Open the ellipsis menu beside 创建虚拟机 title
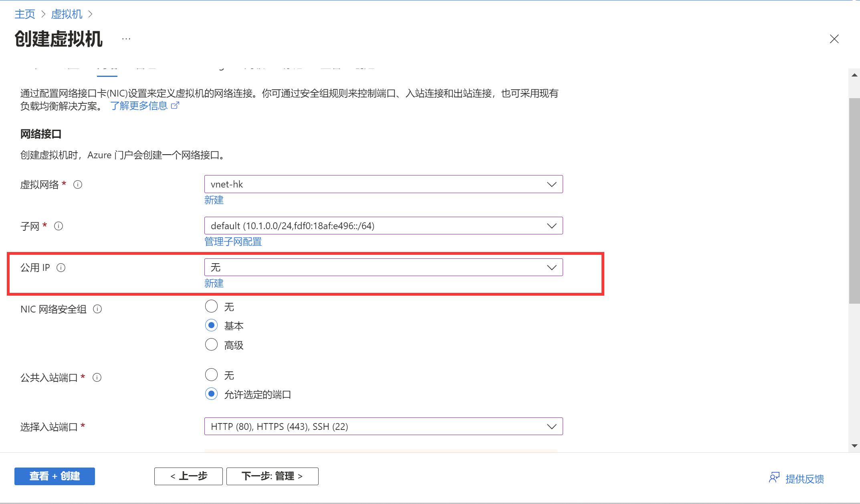Image resolution: width=860 pixels, height=504 pixels. pos(126,39)
